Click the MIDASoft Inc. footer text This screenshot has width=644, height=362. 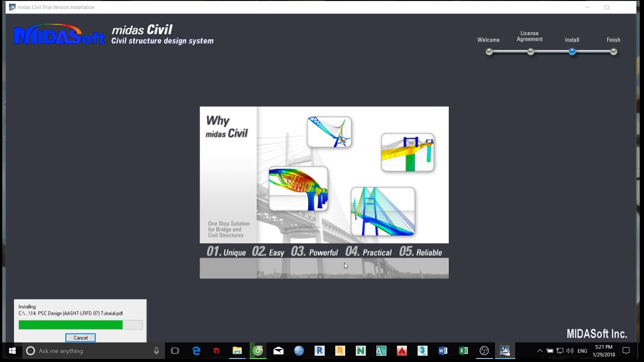pyautogui.click(x=597, y=334)
